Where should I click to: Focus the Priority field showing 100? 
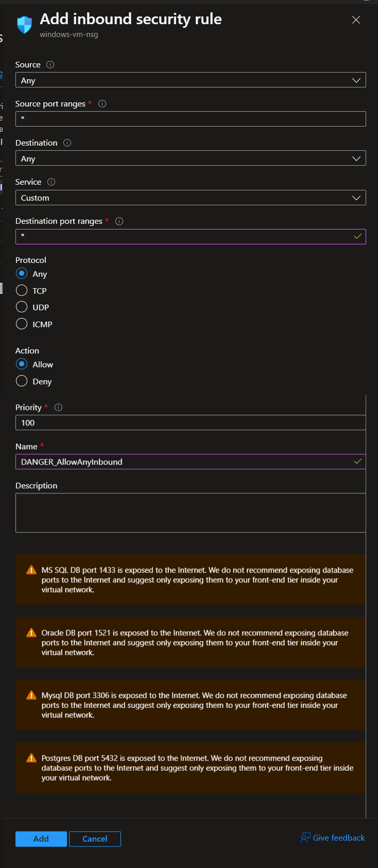coord(191,422)
